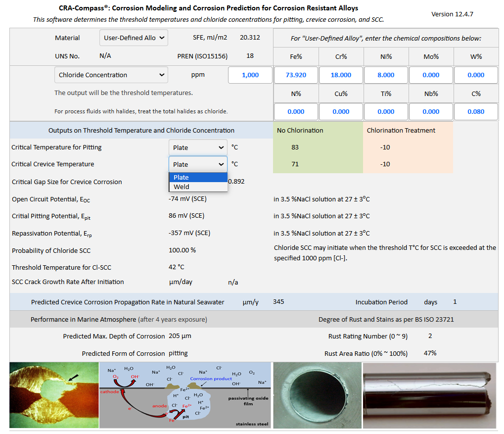The image size is (504, 434).
Task: Click the ppm chloride input showing 1,000
Action: pyautogui.click(x=250, y=75)
